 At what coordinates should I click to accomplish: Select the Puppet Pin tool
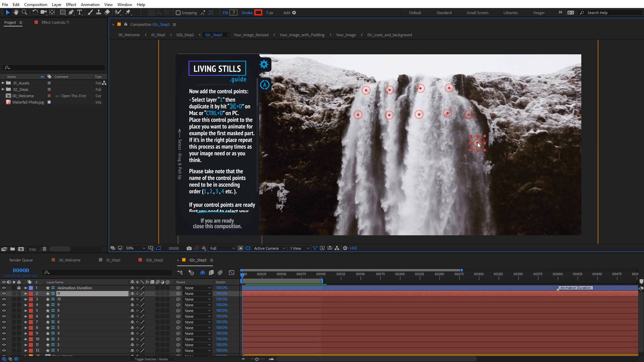point(128,12)
